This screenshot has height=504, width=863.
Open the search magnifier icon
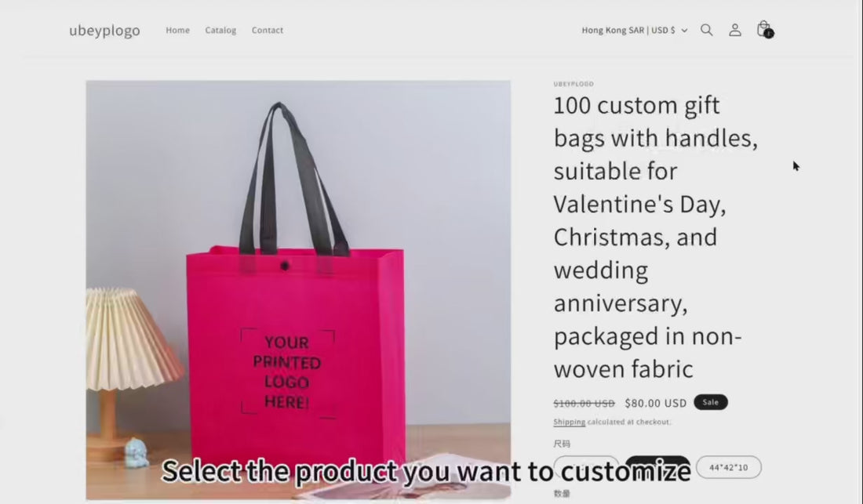click(707, 31)
